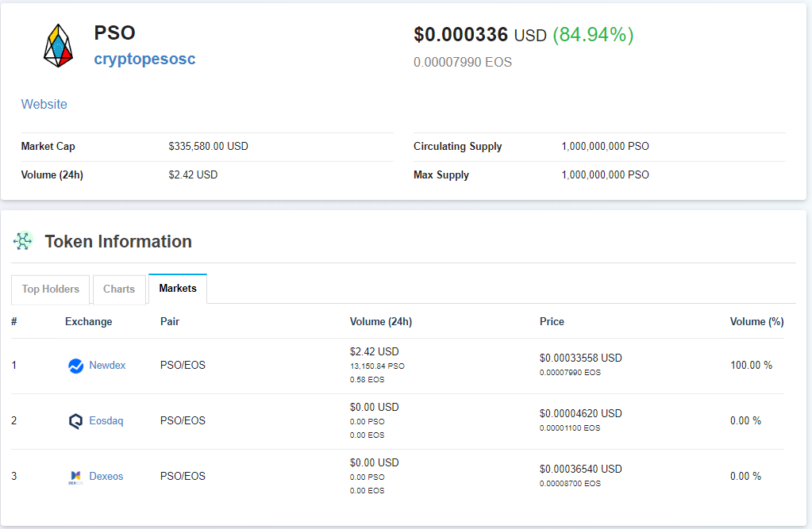Open the Eosdaq exchange link
Viewport: 812px width, 529px height.
pos(106,421)
